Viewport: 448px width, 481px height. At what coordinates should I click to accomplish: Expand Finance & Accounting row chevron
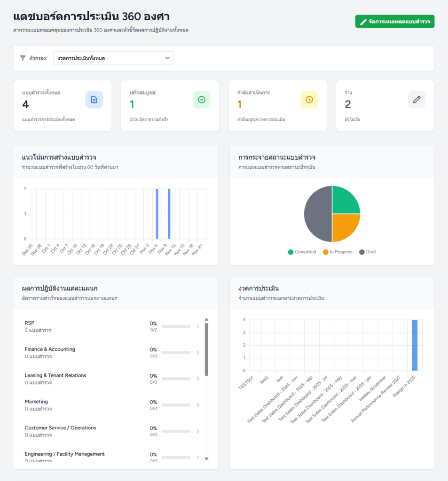tap(198, 353)
